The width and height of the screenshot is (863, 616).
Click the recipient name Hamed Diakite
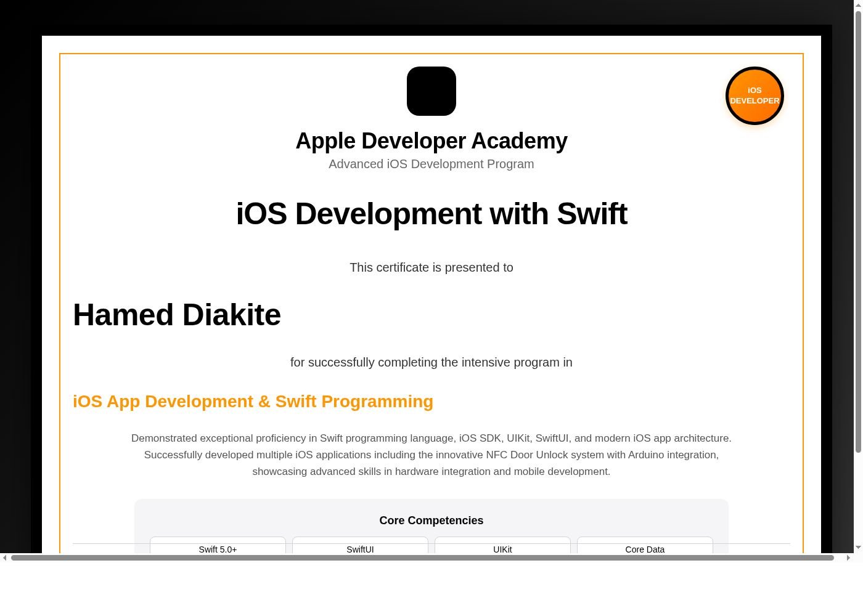177,315
